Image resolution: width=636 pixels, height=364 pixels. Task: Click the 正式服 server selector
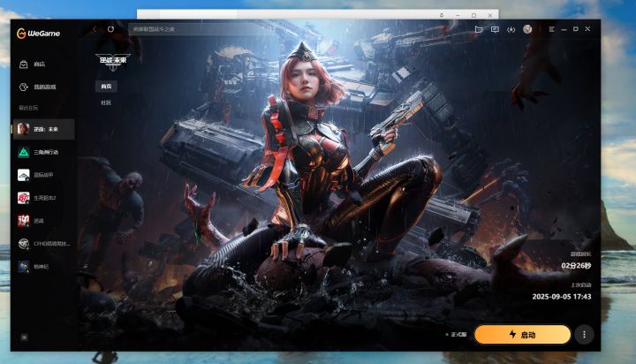(x=457, y=334)
